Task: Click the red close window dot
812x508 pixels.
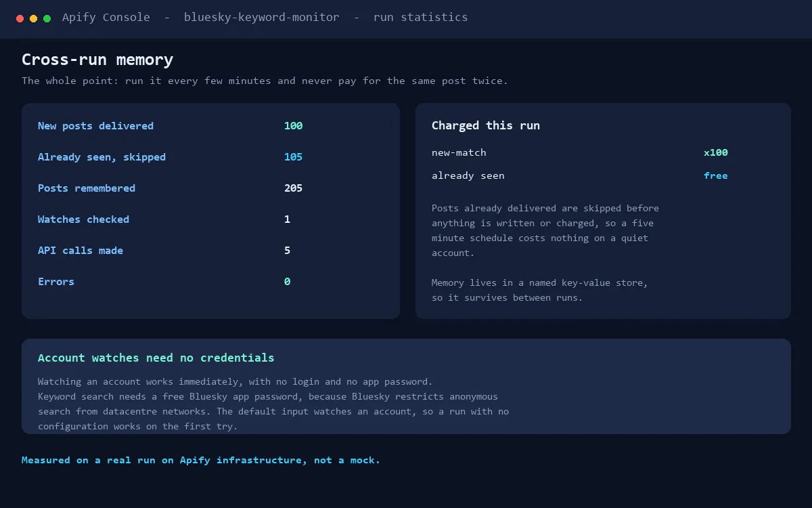Action: tap(20, 18)
